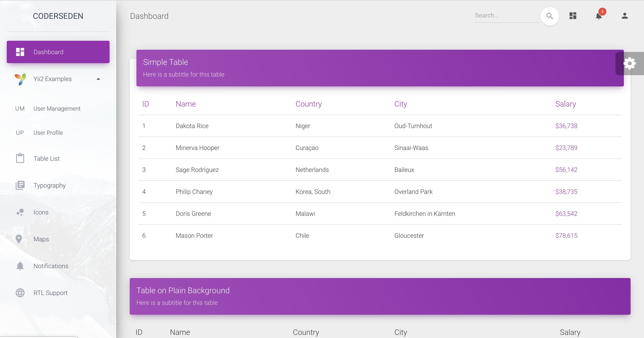Click the Name column header
The width and height of the screenshot is (644, 338).
point(186,104)
